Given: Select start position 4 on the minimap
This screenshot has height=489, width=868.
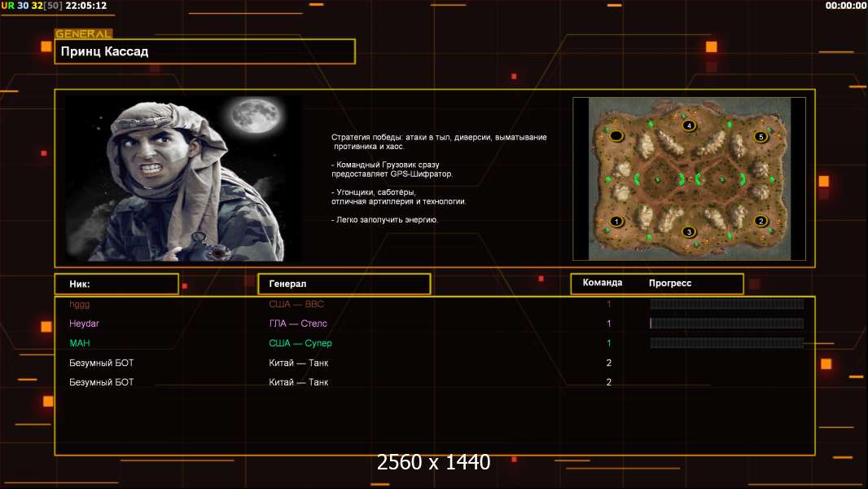Looking at the screenshot, I should [x=689, y=126].
